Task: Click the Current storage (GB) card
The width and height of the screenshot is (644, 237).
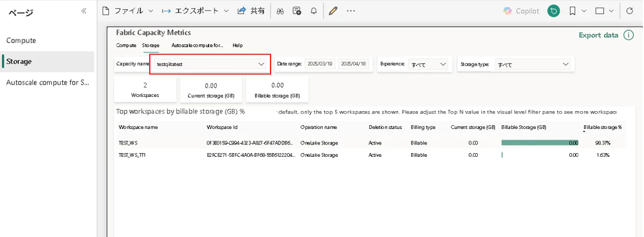Action: 211,89
